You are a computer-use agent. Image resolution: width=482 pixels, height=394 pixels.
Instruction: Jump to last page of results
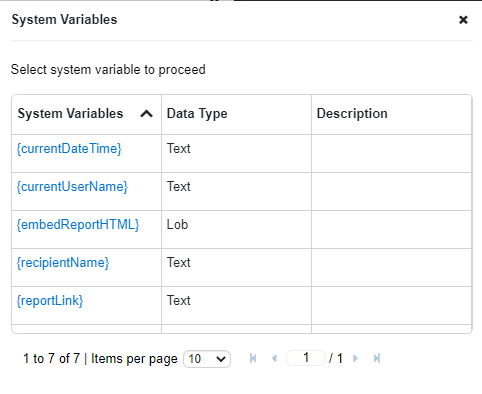377,359
